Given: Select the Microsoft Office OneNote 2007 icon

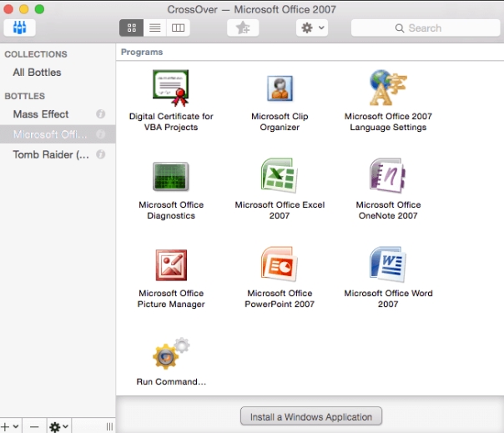Looking at the screenshot, I should point(388,175).
